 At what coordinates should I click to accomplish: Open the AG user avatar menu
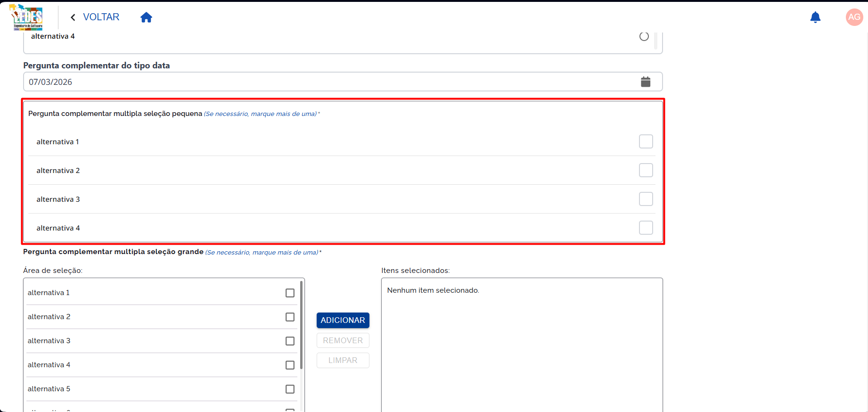coord(854,17)
